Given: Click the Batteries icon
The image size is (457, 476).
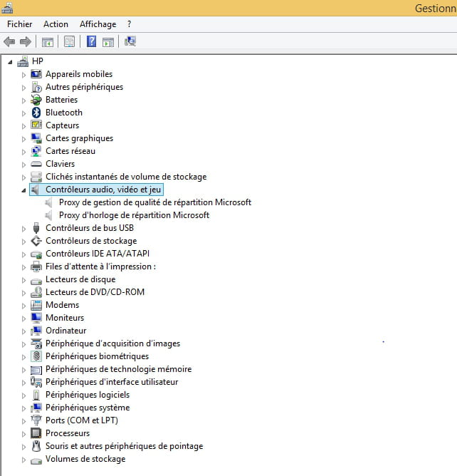Looking at the screenshot, I should click(36, 100).
